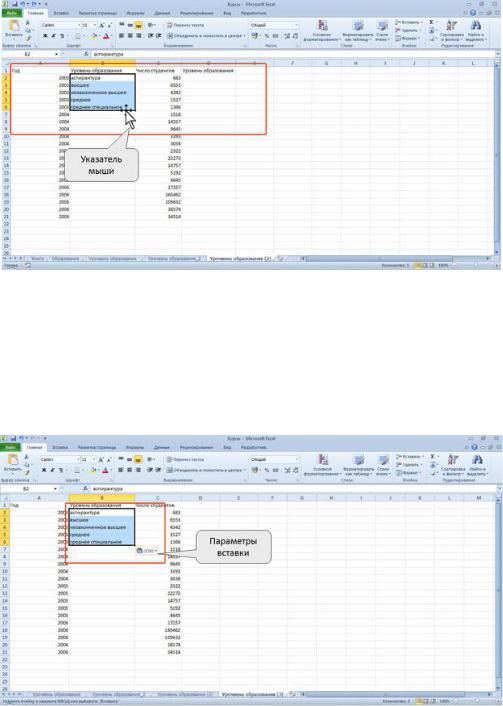Click Name Box showing B2 in lower window
The image size is (503, 706).
coord(27,489)
